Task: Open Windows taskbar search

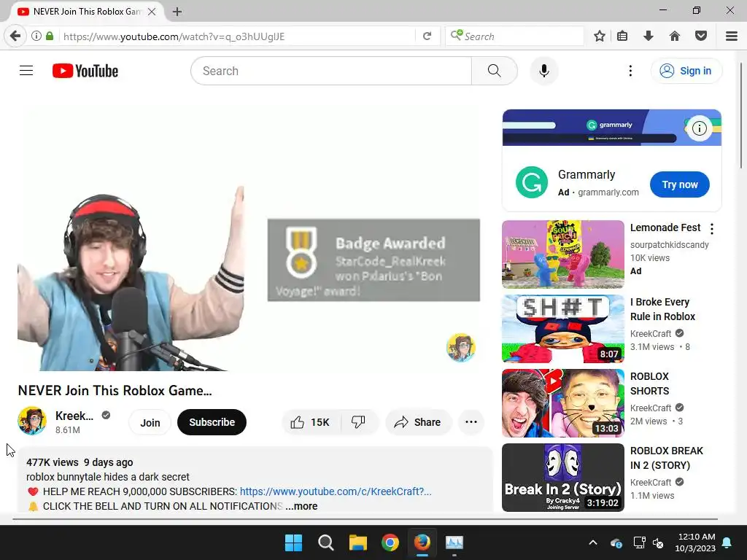Action: pyautogui.click(x=326, y=542)
